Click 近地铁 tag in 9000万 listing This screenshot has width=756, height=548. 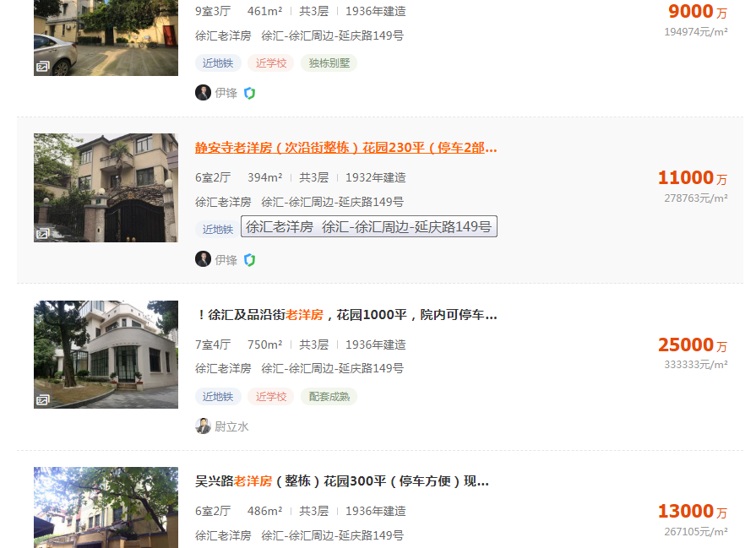[x=218, y=63]
